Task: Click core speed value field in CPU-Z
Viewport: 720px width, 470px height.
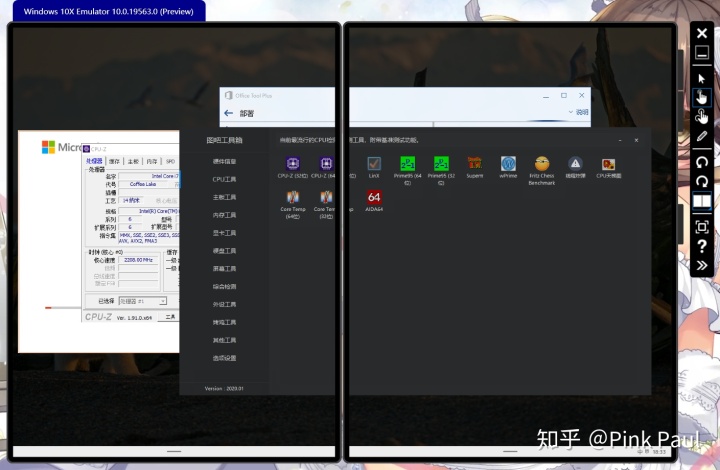Action: pyautogui.click(x=138, y=260)
